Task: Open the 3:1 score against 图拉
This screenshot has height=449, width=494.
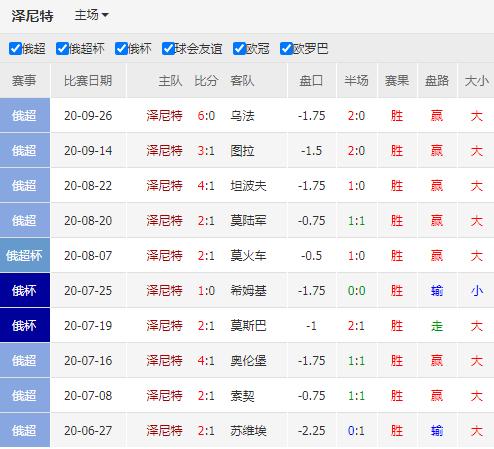Action: coord(206,151)
